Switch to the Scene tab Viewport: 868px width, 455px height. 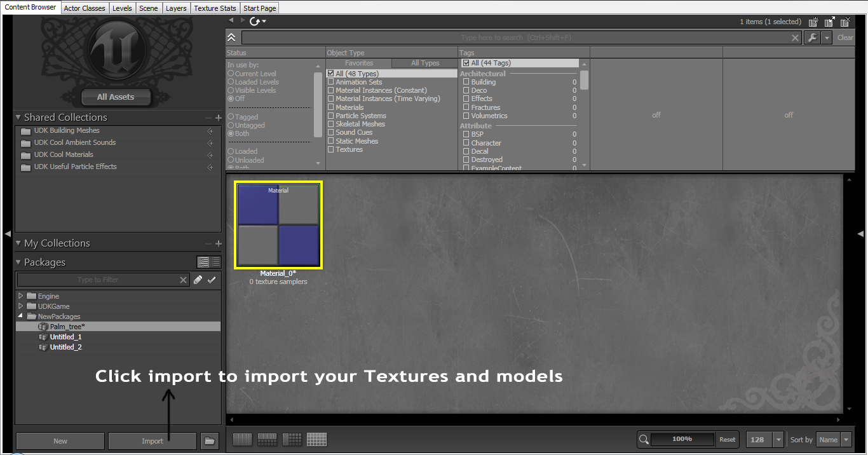tap(149, 8)
